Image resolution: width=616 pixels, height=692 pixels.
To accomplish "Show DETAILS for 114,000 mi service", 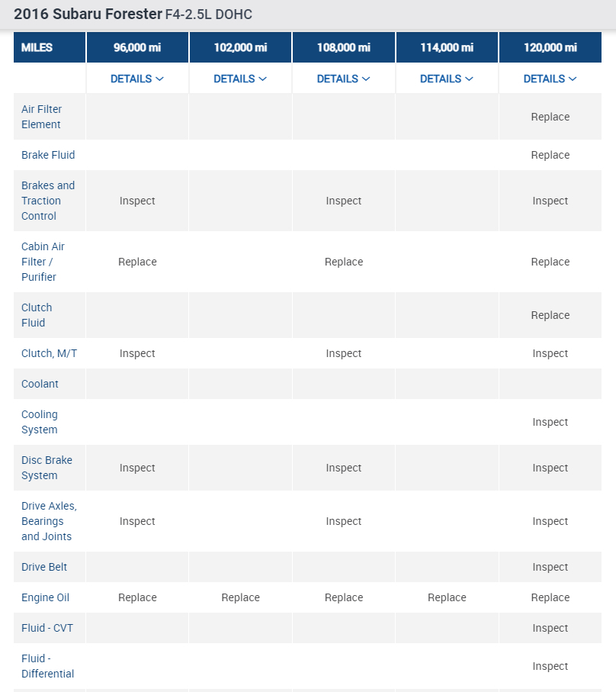I will [447, 79].
